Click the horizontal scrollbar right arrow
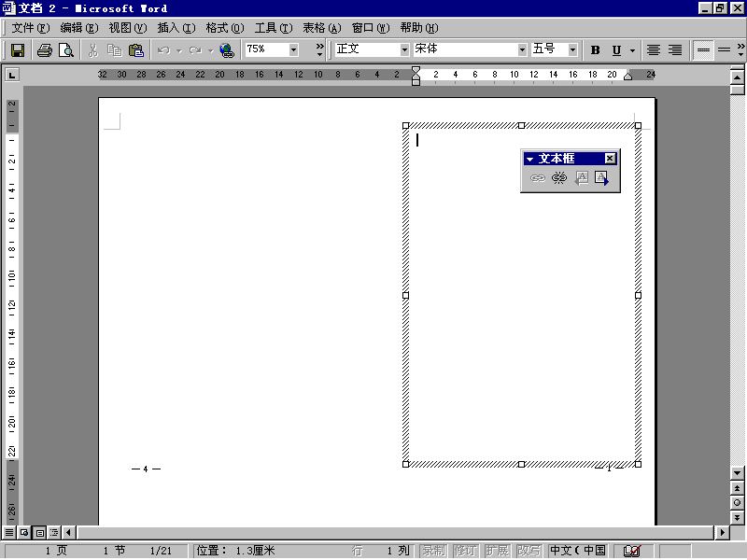 point(722,533)
